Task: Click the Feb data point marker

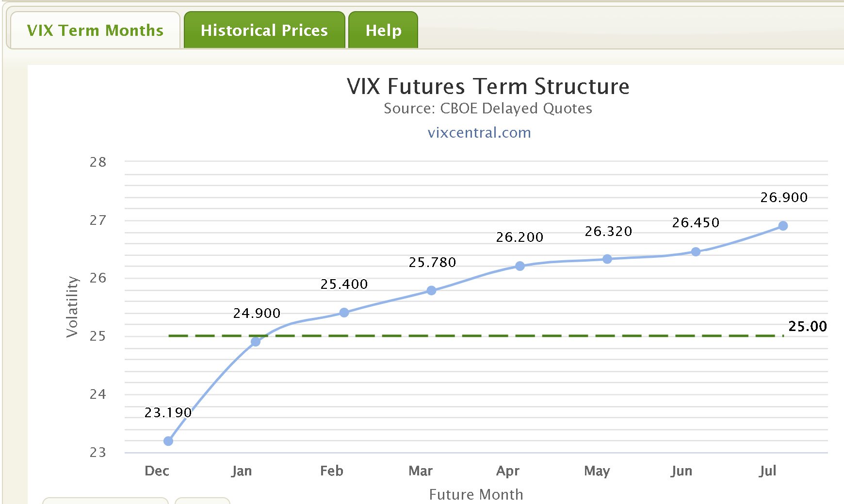Action: click(344, 313)
